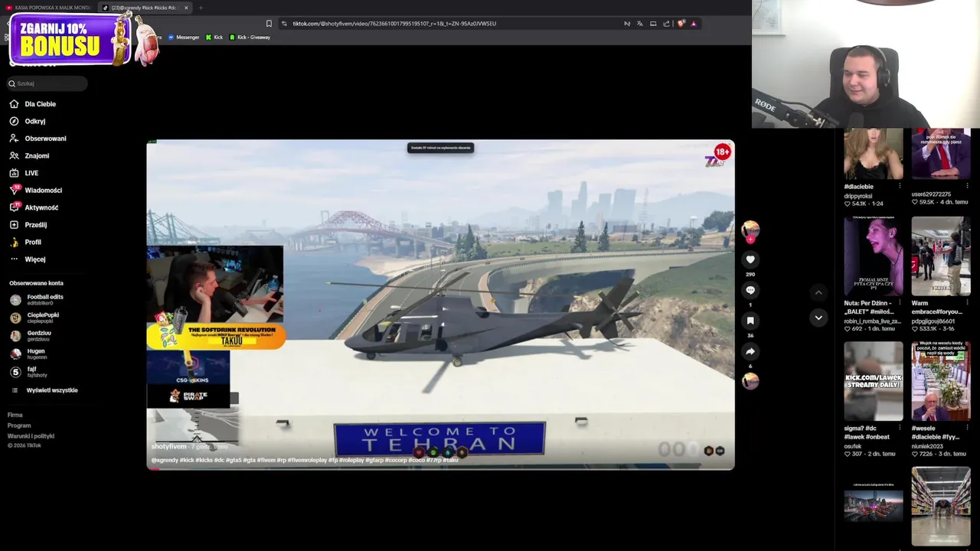
Task: Open sigma? #dc #lawek video thumbnail
Action: coord(874,381)
